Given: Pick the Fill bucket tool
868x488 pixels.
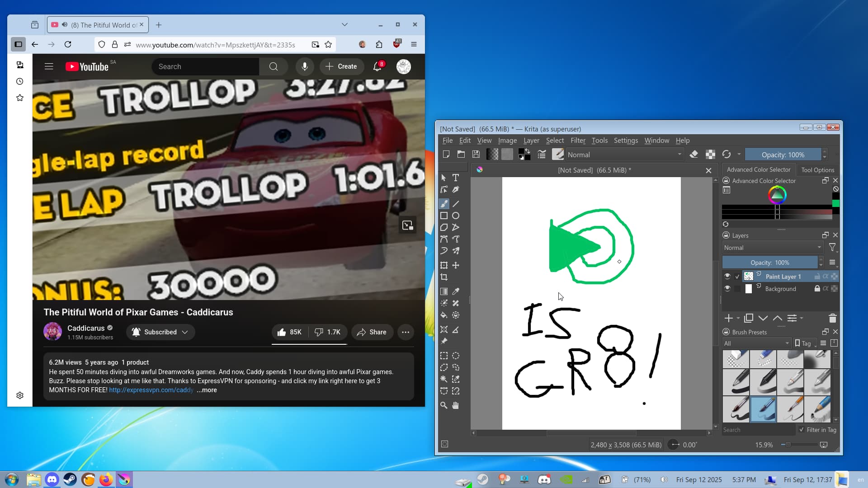Looking at the screenshot, I should coord(444,315).
